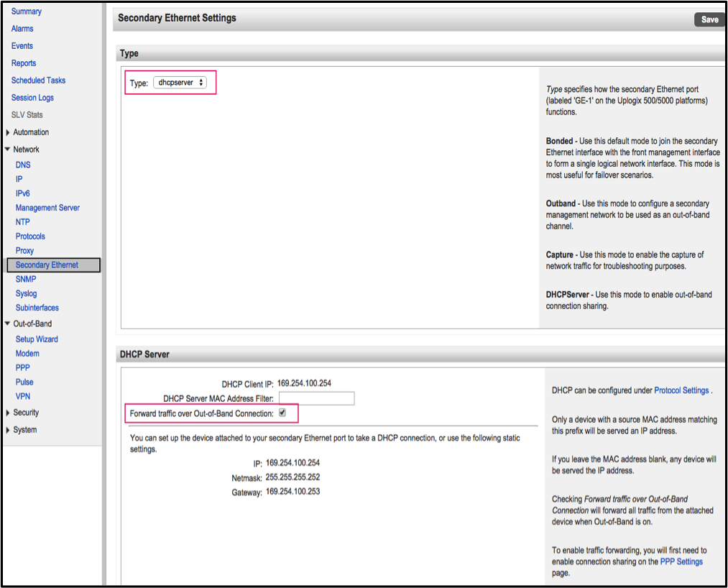Open Alarms in the sidebar
The width and height of the screenshot is (728, 588).
(22, 29)
